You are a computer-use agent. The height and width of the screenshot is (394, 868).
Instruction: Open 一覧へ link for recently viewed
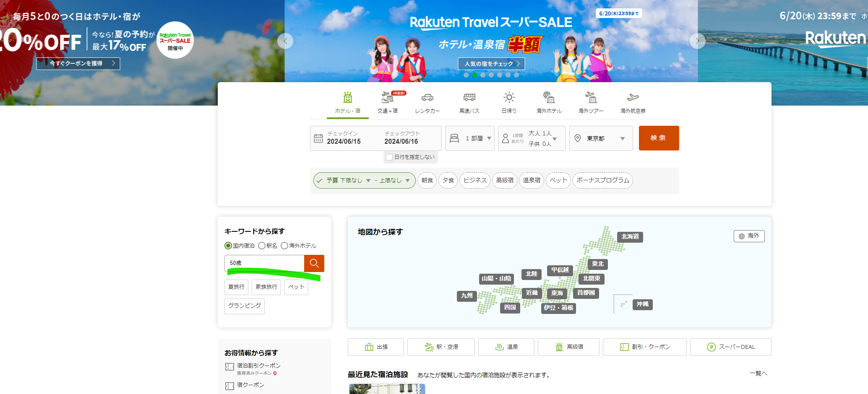coord(759,373)
